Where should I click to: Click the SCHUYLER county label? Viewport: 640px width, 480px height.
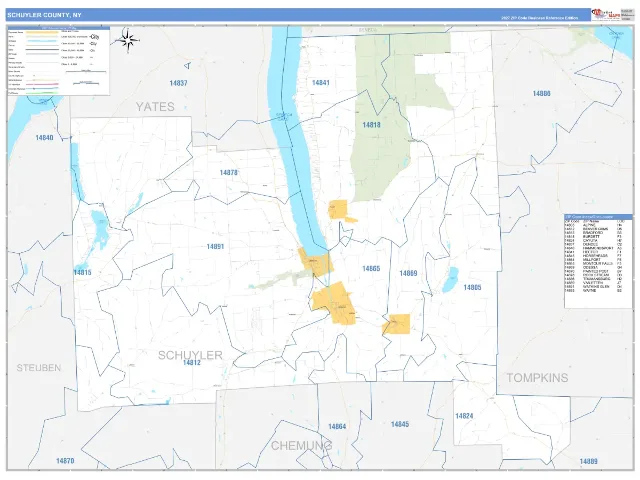(190, 355)
